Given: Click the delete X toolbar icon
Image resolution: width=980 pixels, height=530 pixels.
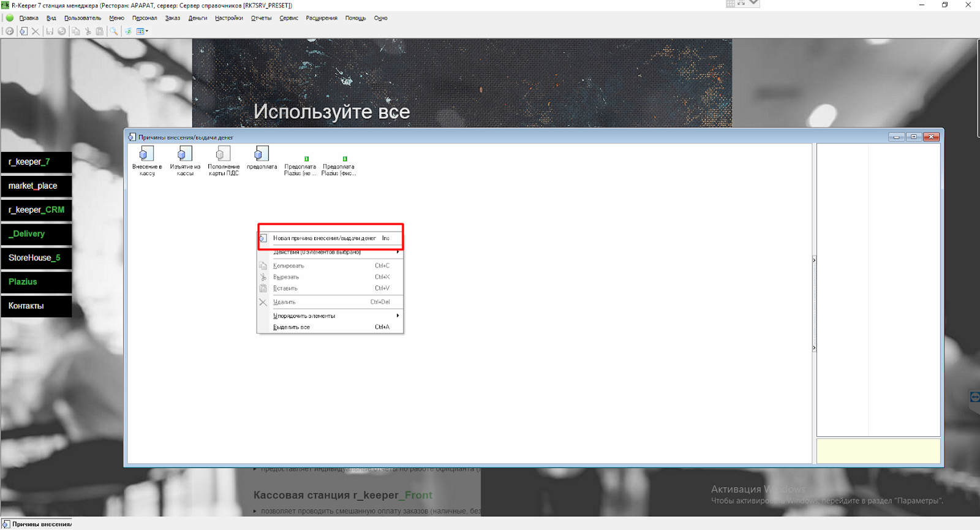Looking at the screenshot, I should 36,31.
